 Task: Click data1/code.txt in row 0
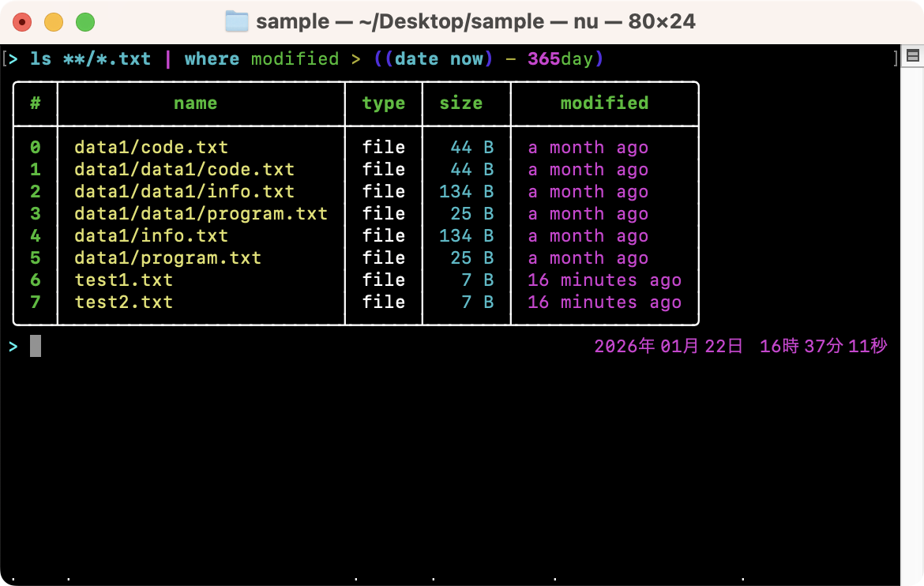[x=151, y=148]
